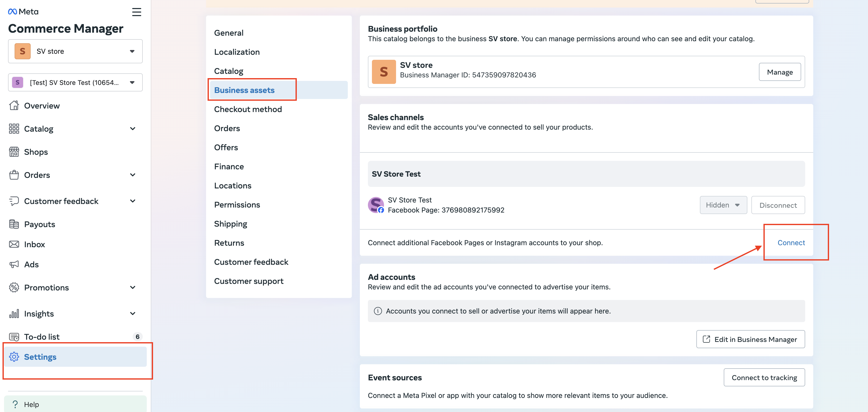Click the Meta logo
The image size is (868, 412).
pos(23,12)
